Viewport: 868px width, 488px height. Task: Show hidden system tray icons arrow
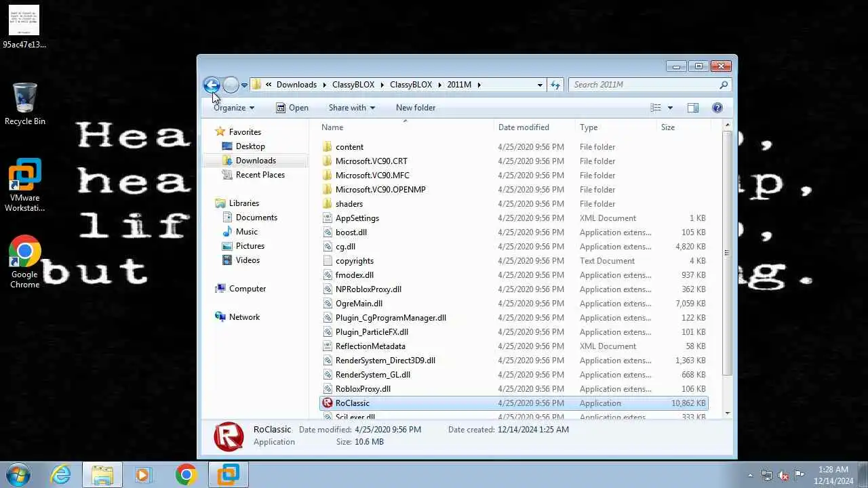(750, 475)
